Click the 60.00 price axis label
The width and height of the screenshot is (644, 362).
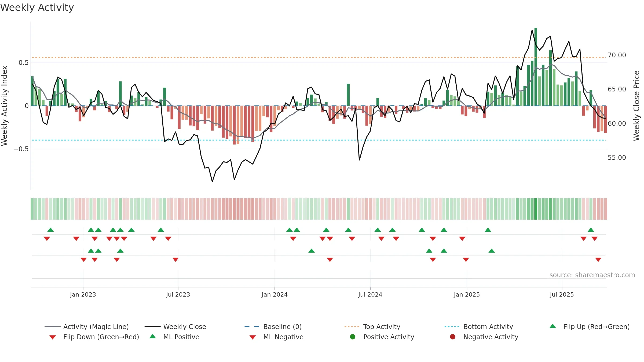617,124
